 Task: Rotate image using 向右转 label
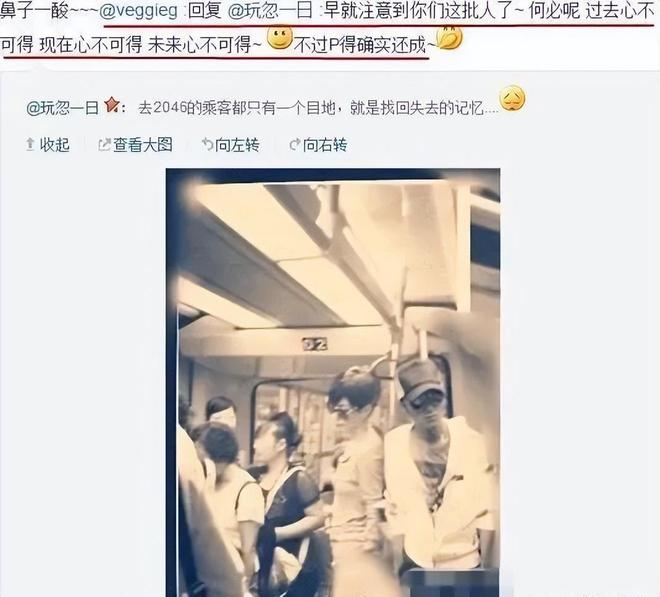pyautogui.click(x=325, y=145)
